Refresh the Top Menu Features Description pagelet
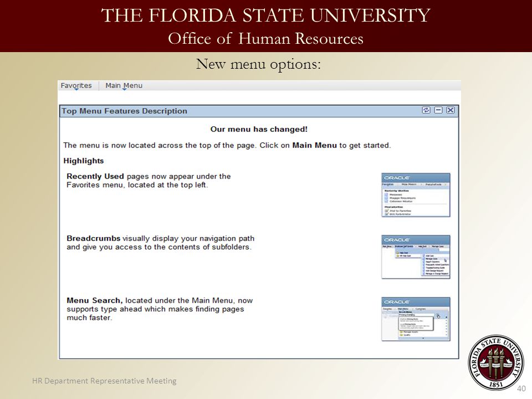Image resolution: width=532 pixels, height=399 pixels. click(x=426, y=110)
